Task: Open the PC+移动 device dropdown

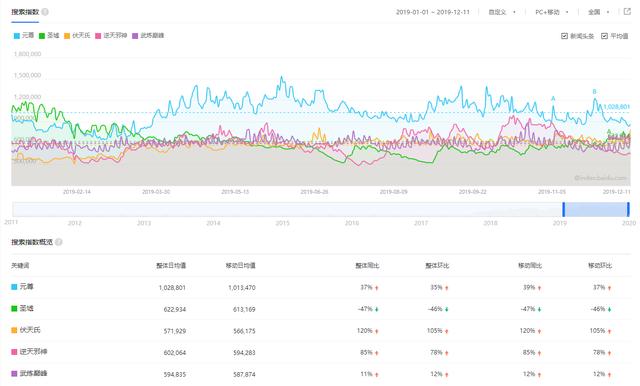Action: click(x=552, y=12)
